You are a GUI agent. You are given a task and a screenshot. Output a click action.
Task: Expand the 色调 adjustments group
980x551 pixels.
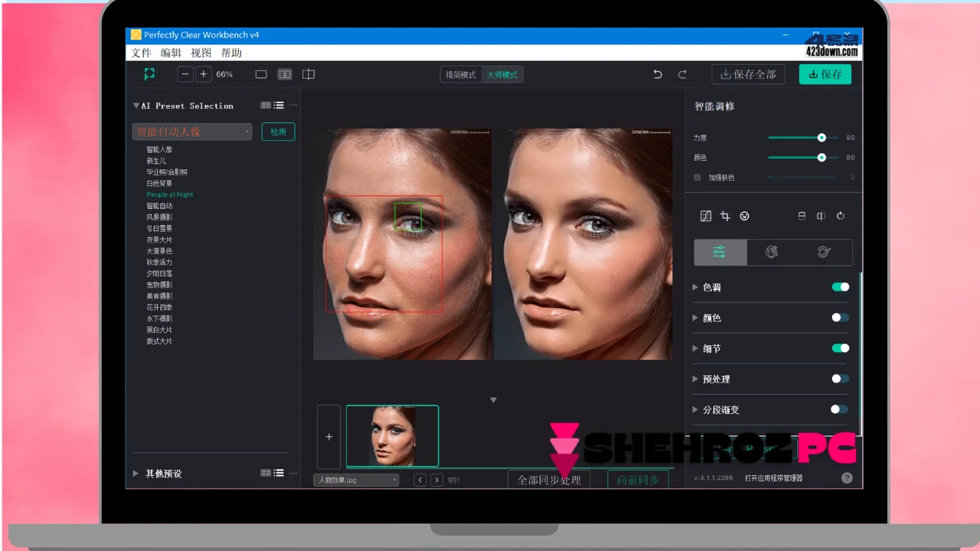click(x=695, y=287)
